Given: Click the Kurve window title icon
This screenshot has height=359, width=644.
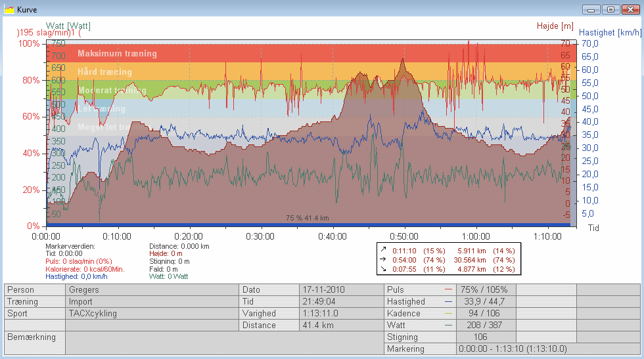Looking at the screenshot, I should point(9,9).
